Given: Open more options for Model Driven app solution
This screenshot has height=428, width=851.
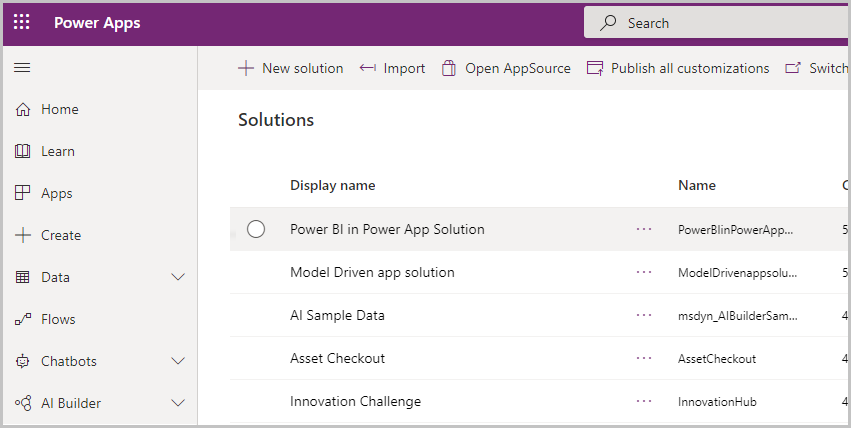Looking at the screenshot, I should point(644,272).
